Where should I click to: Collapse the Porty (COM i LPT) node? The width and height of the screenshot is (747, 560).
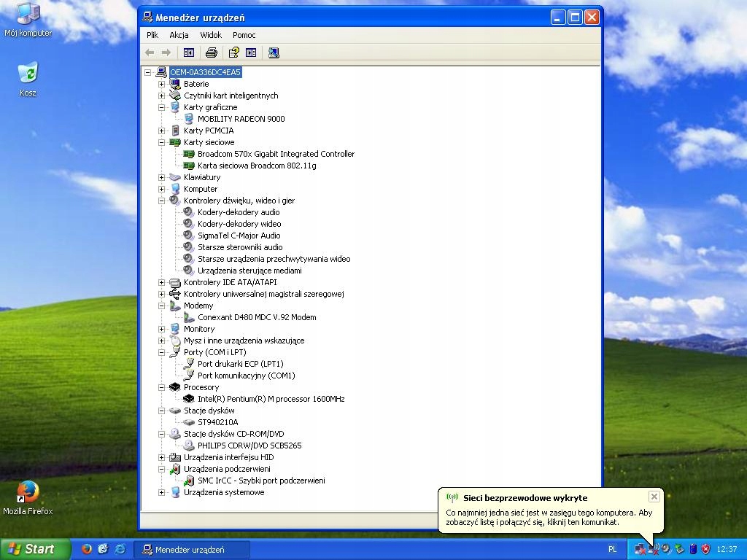click(161, 352)
